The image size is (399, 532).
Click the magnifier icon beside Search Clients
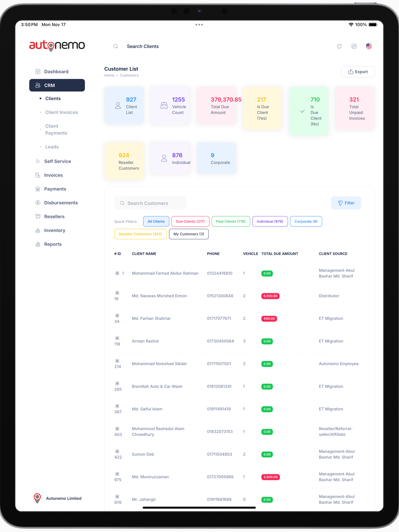116,46
